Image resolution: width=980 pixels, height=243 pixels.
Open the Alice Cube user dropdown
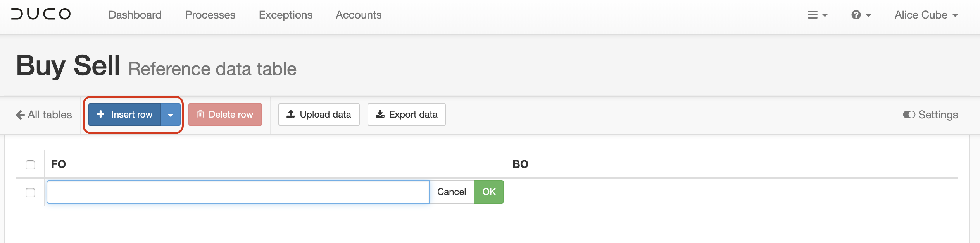click(926, 15)
